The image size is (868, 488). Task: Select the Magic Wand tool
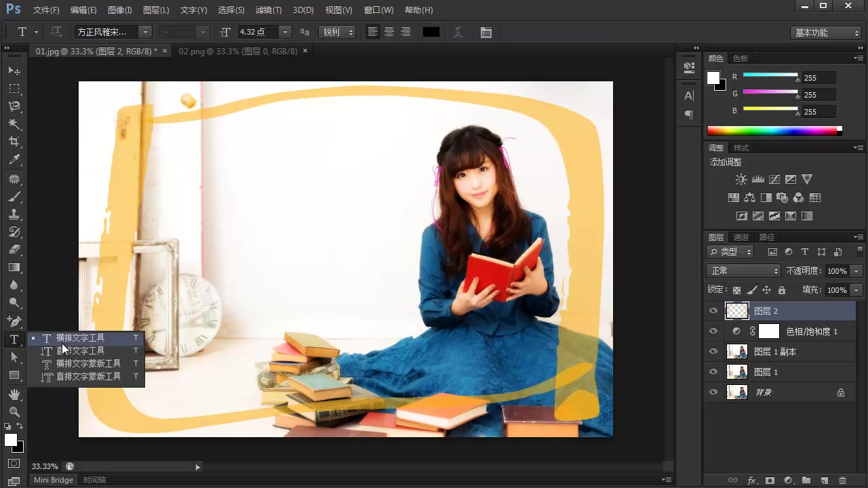(14, 124)
